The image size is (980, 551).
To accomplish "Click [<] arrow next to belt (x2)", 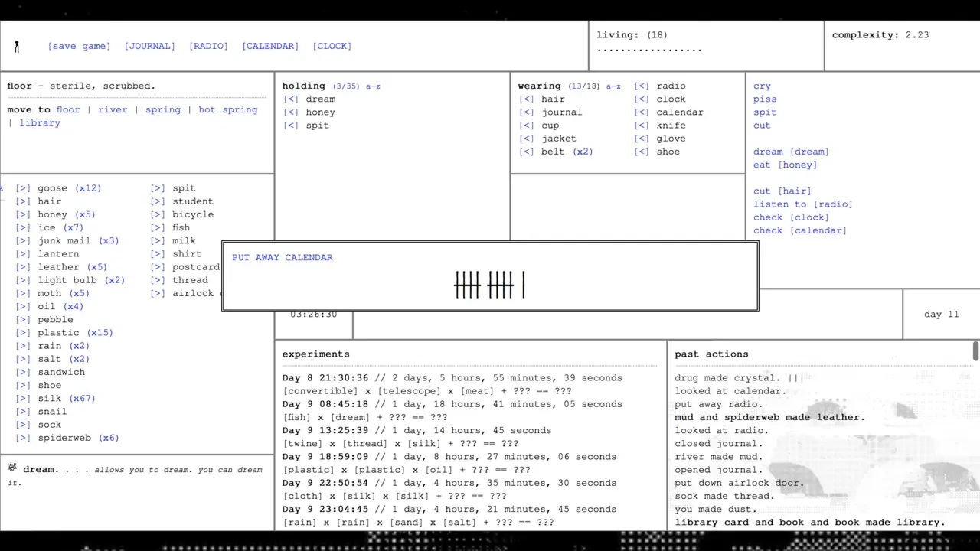I will coord(527,152).
